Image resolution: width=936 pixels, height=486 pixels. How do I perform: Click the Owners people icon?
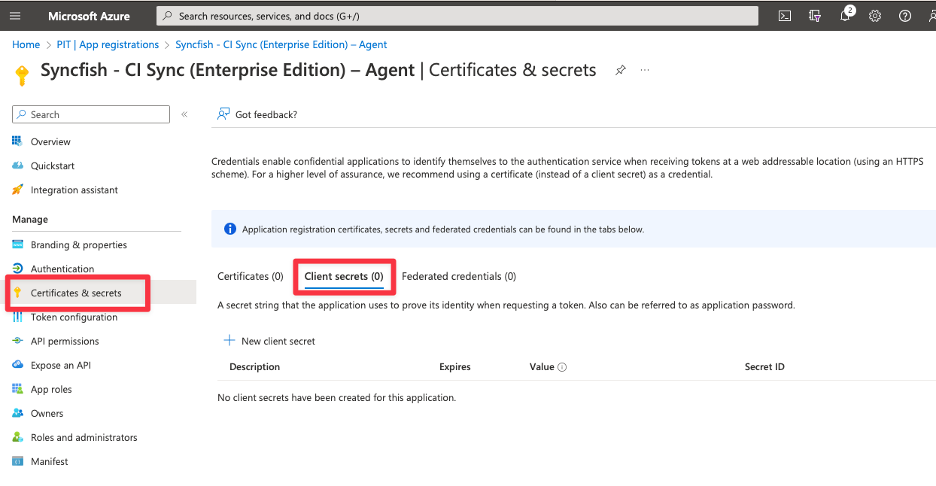click(x=18, y=413)
